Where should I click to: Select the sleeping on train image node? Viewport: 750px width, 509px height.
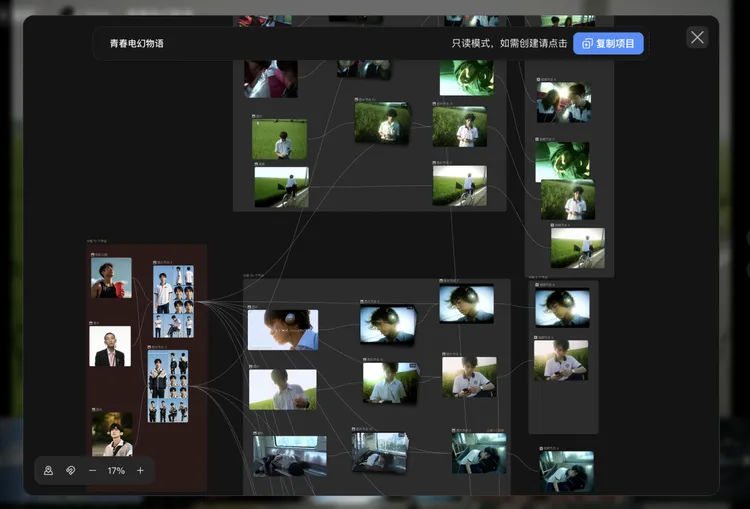coord(288,455)
